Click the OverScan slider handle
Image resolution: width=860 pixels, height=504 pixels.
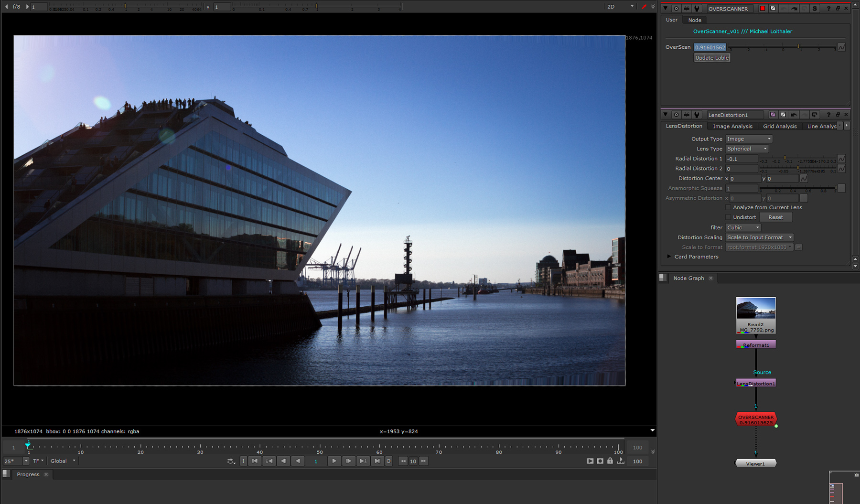pos(798,47)
